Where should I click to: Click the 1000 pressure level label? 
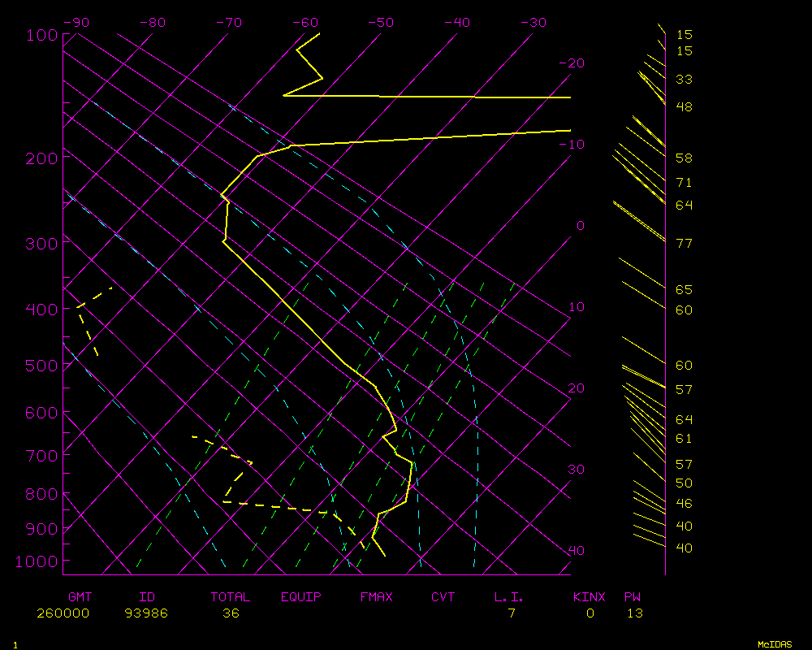(37, 561)
